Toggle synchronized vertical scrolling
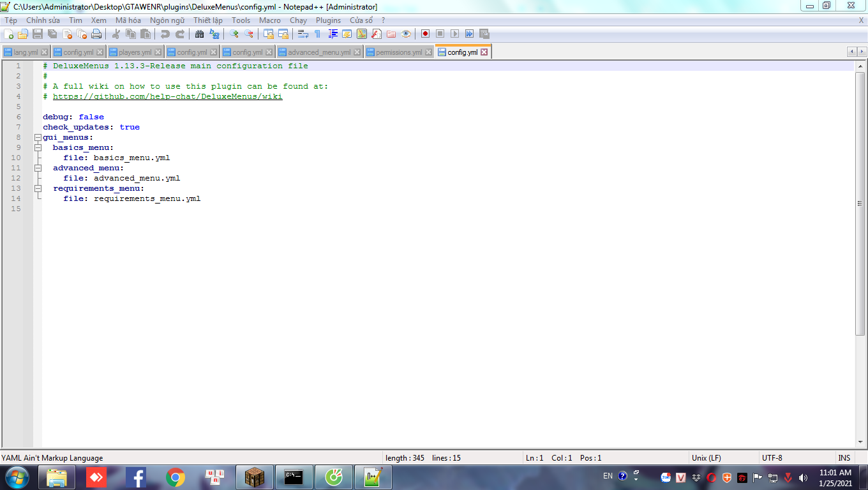Screen dimensions: 868x490 pos(268,34)
